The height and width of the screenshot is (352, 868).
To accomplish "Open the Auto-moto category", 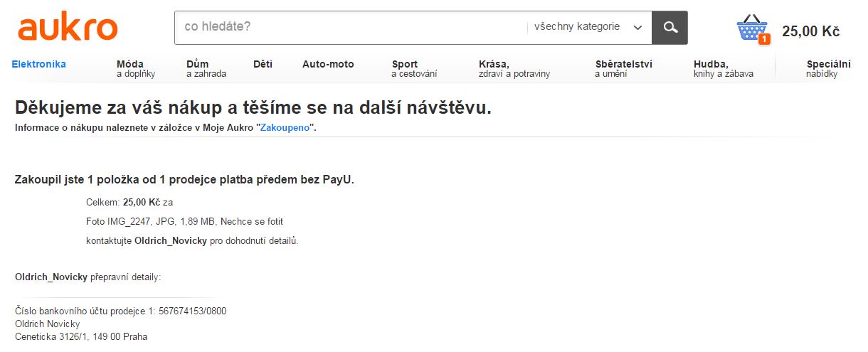I will 328,64.
